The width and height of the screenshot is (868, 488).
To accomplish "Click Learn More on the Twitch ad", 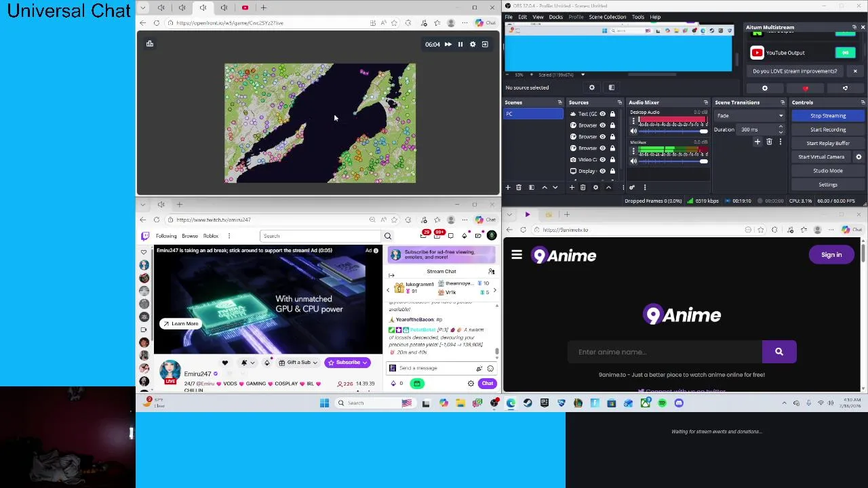I will (180, 324).
